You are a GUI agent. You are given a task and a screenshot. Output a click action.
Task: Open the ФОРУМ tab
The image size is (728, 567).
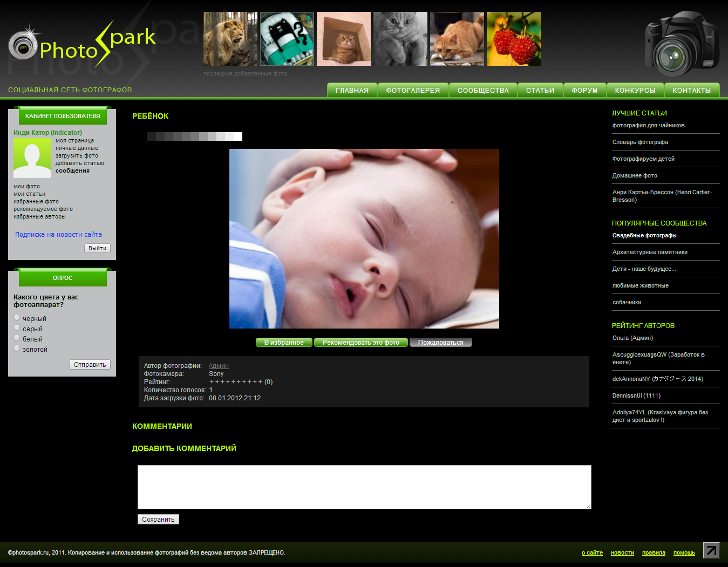click(584, 90)
